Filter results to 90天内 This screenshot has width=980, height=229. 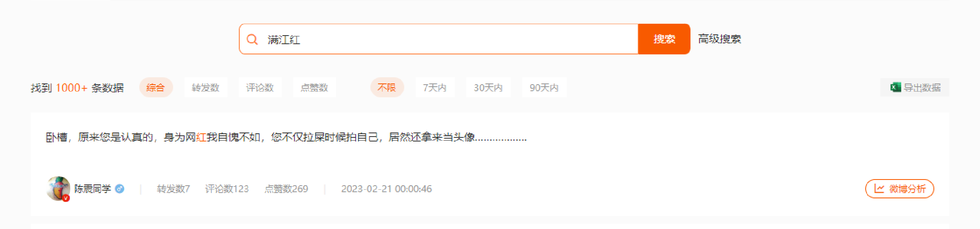(544, 88)
